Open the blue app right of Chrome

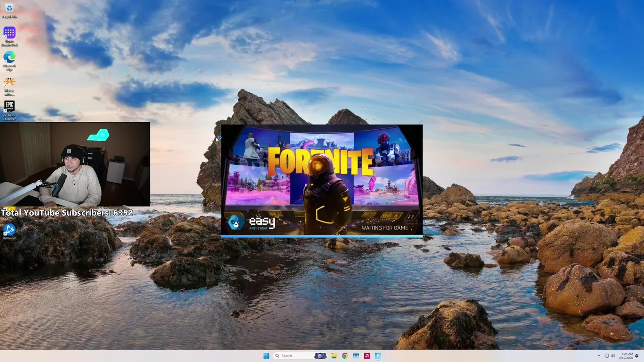[356, 356]
